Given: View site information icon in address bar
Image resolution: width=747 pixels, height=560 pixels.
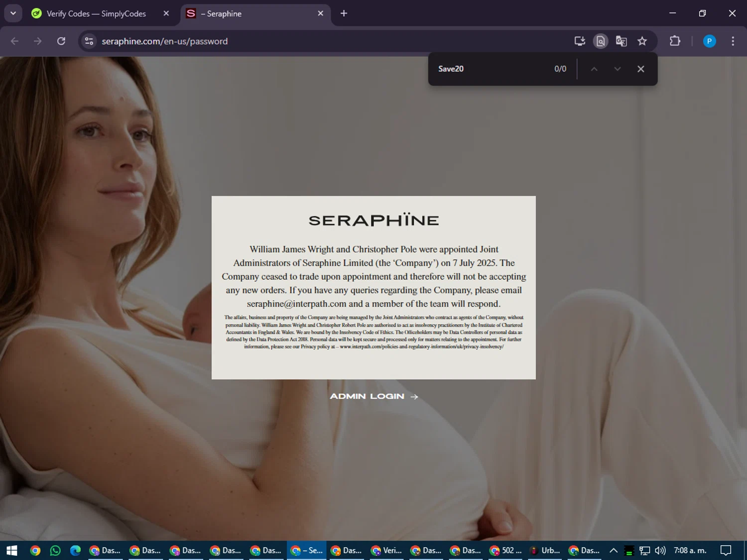Looking at the screenshot, I should click(89, 41).
